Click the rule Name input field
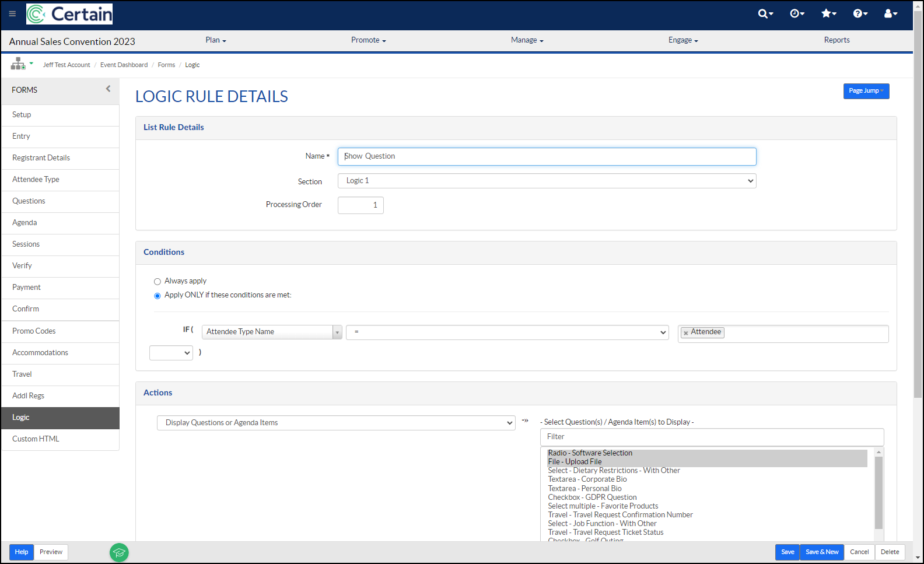The width and height of the screenshot is (924, 564). (547, 156)
